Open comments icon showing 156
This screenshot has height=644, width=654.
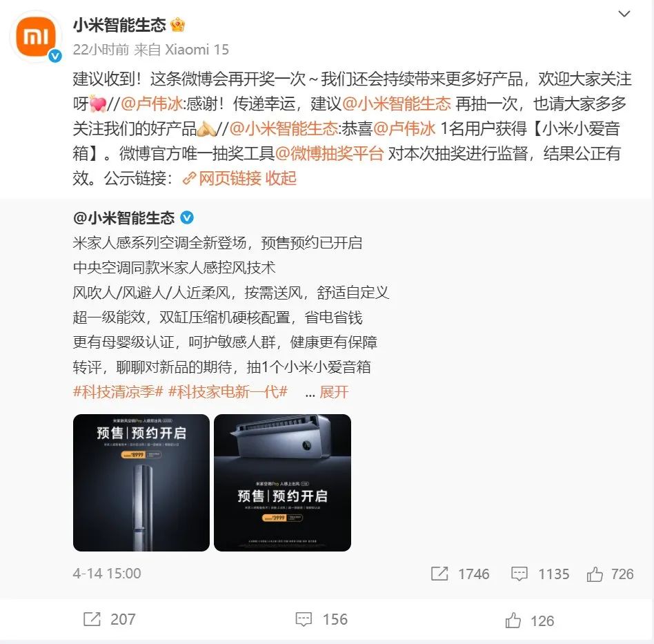304,619
